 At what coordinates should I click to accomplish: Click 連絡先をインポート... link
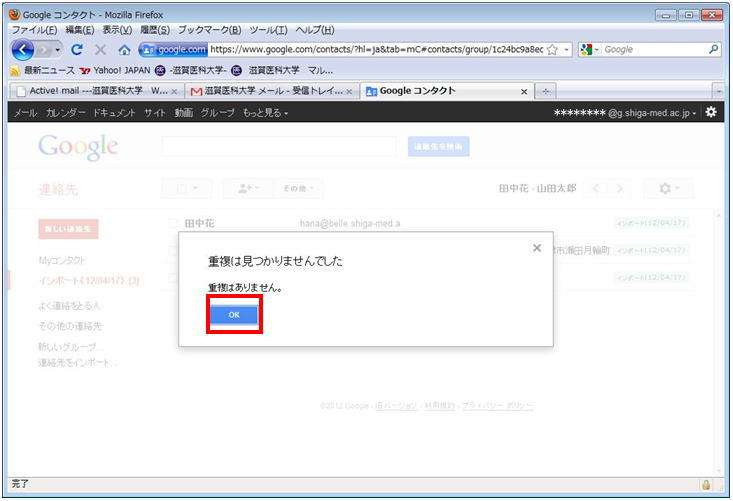pyautogui.click(x=78, y=362)
